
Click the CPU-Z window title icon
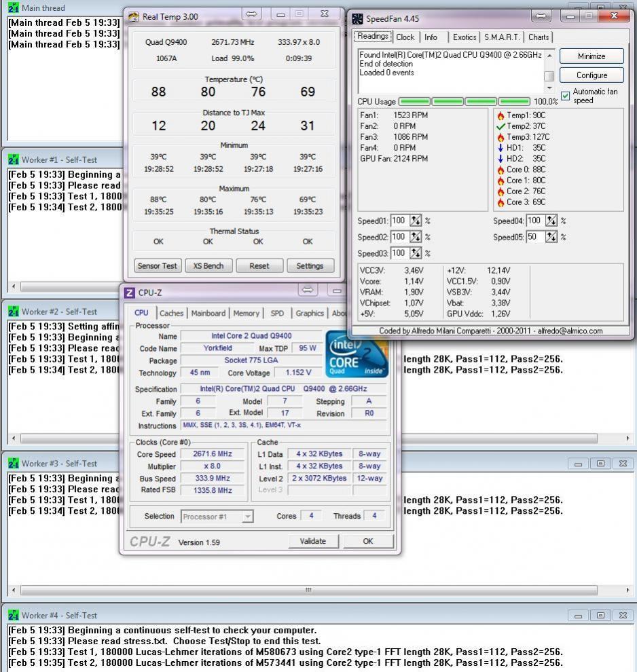click(129, 293)
